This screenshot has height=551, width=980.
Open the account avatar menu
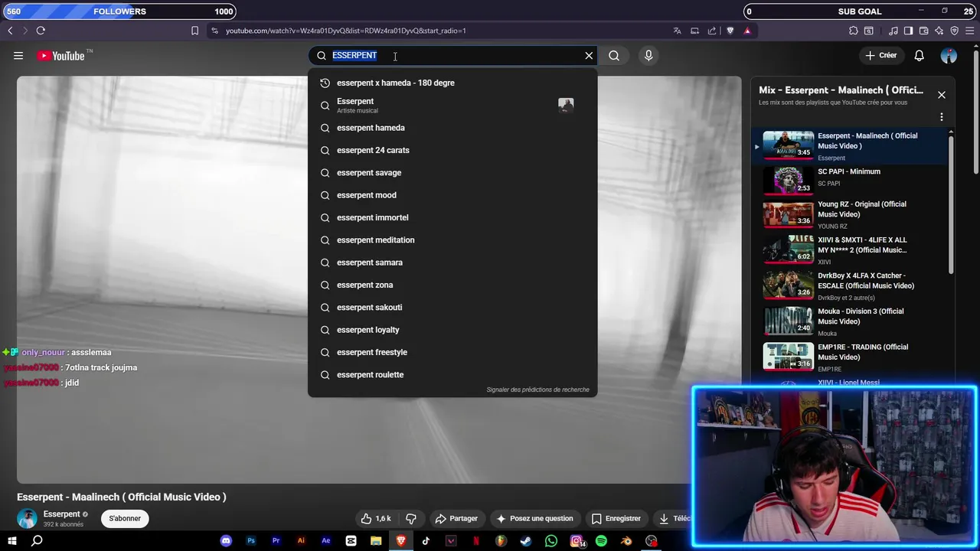[x=949, y=55]
